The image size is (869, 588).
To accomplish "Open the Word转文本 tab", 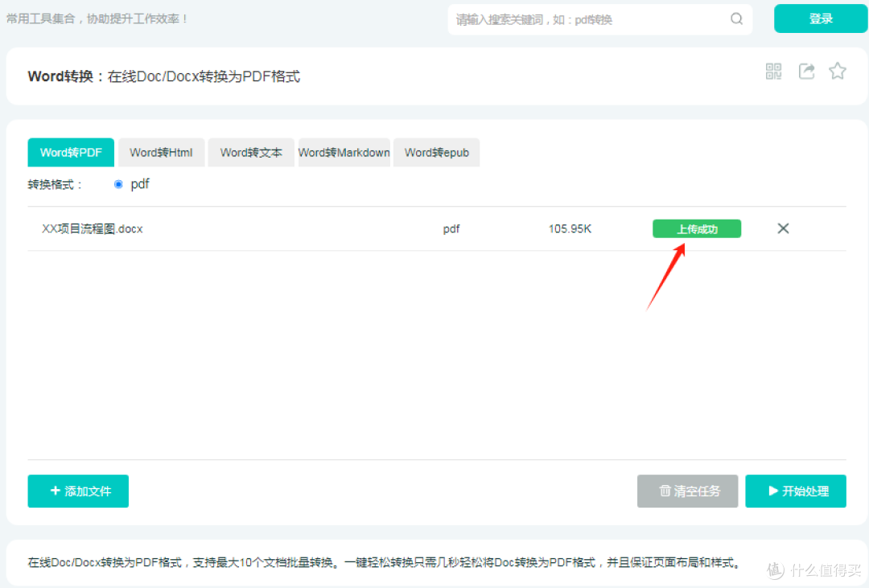I will coord(251,152).
